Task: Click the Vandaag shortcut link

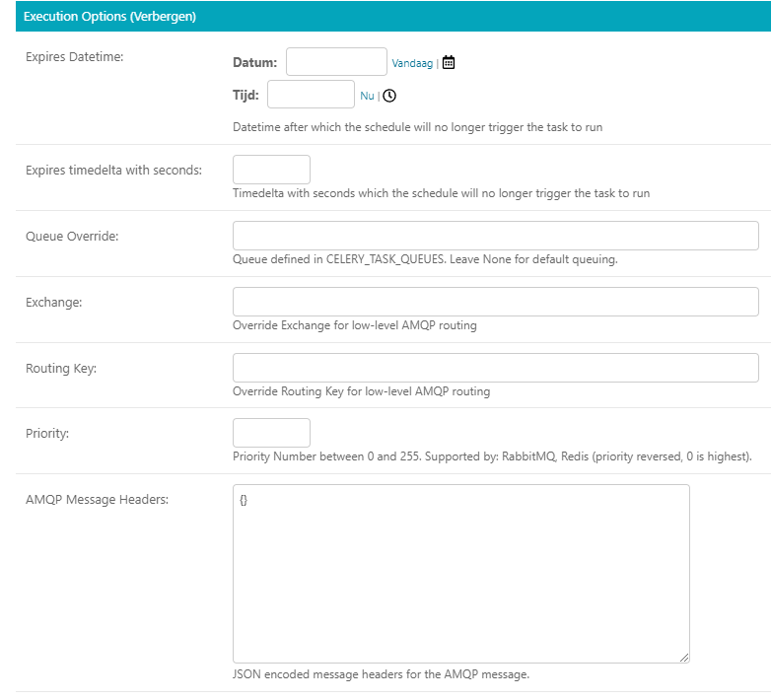Action: (x=412, y=63)
